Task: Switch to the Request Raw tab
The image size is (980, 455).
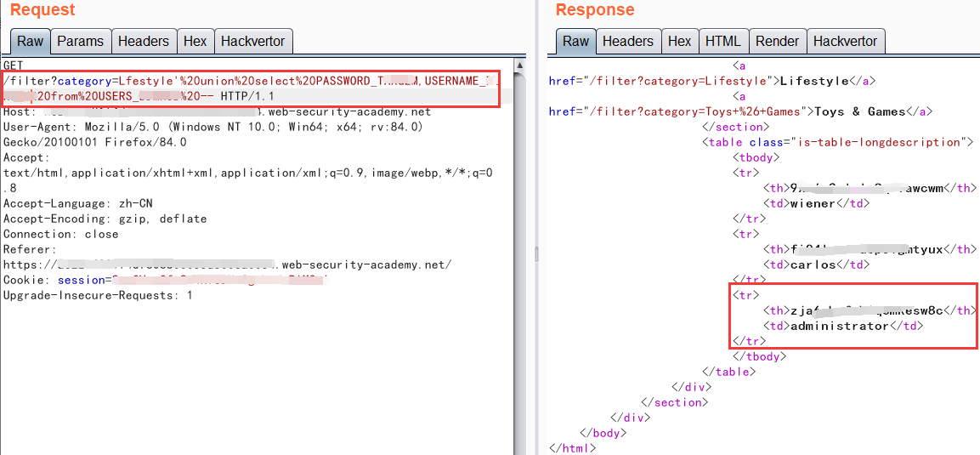Action: point(31,41)
